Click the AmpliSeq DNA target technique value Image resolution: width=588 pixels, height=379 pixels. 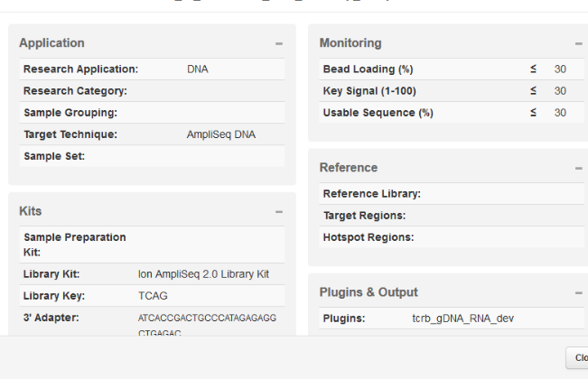coord(221,134)
